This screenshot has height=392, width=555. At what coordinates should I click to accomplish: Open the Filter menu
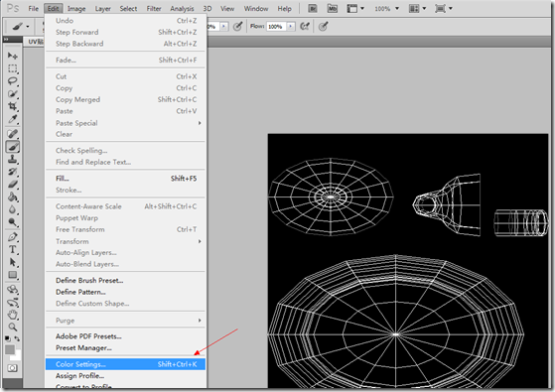click(154, 9)
